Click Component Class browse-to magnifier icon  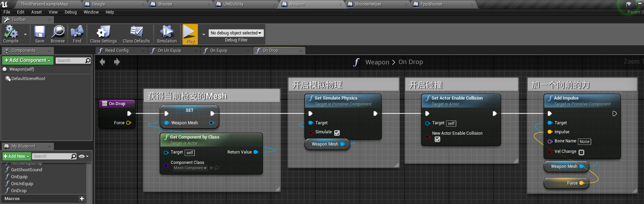click(217, 168)
